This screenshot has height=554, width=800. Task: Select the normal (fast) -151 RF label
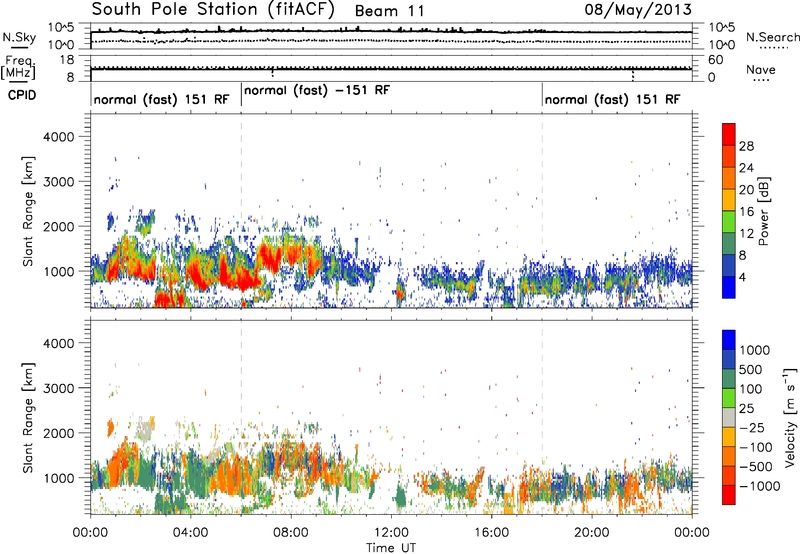(317, 90)
